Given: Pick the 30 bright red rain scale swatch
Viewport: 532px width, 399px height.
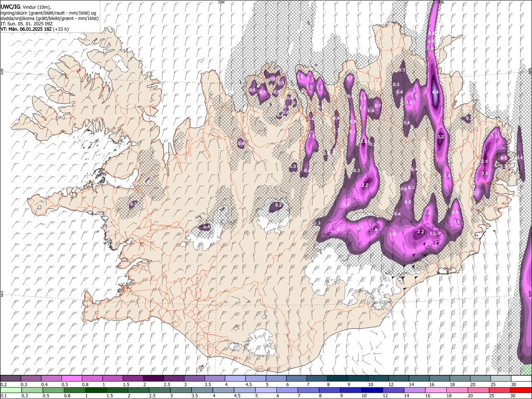Looking at the screenshot, I should pos(521,390).
